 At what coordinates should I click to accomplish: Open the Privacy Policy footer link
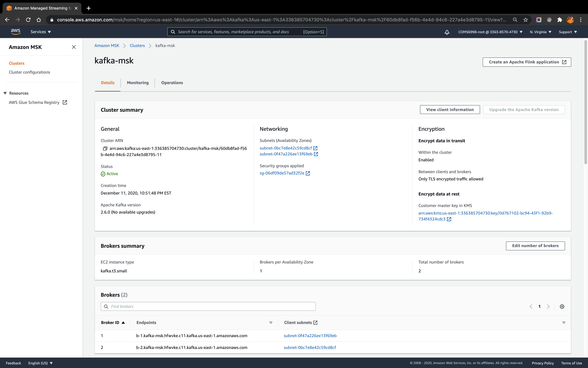543,363
